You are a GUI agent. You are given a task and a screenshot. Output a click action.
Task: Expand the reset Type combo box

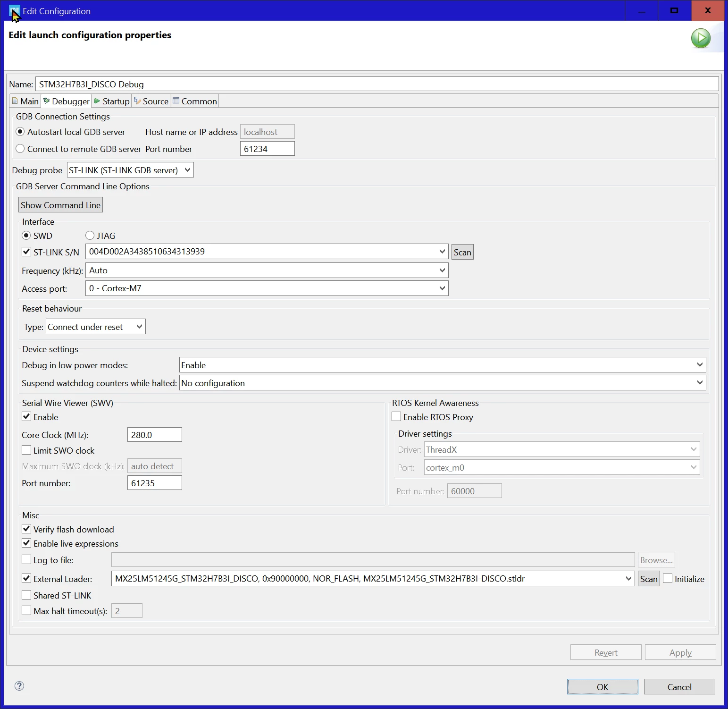(96, 327)
